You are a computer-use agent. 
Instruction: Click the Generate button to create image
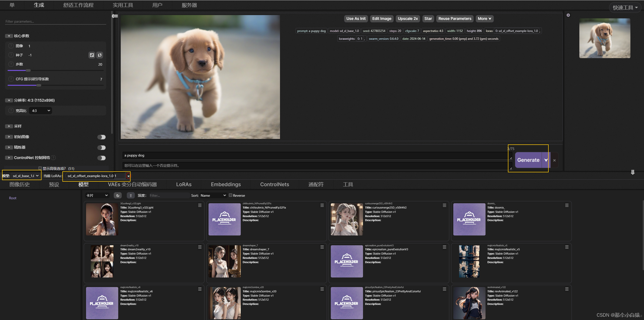coord(529,160)
